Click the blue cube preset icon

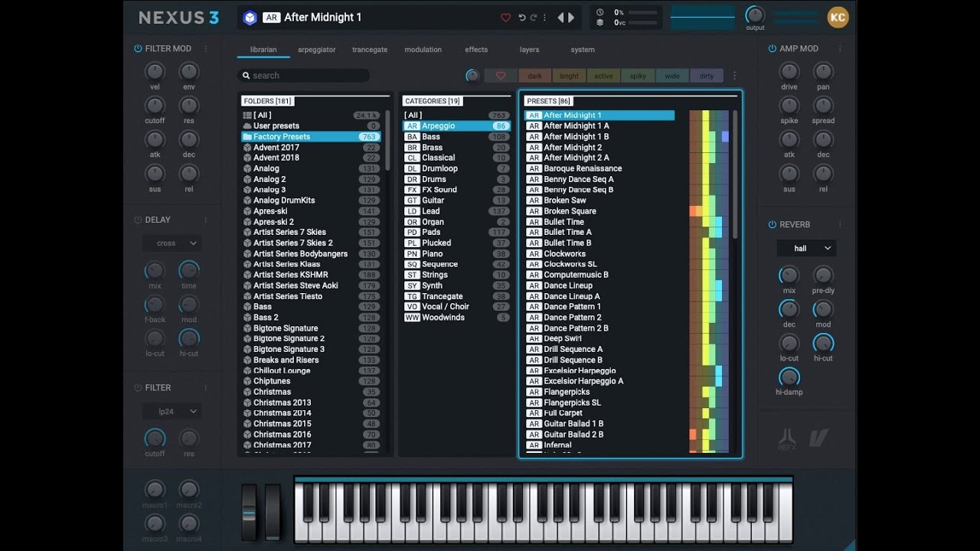[x=250, y=18]
